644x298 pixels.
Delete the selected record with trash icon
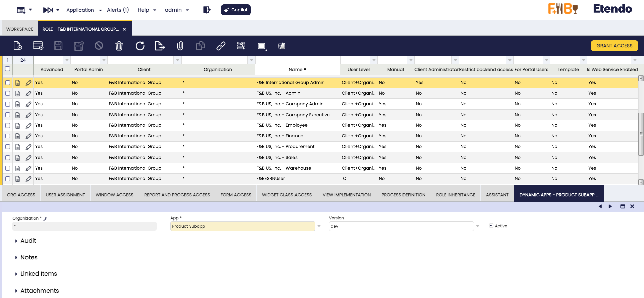(119, 46)
